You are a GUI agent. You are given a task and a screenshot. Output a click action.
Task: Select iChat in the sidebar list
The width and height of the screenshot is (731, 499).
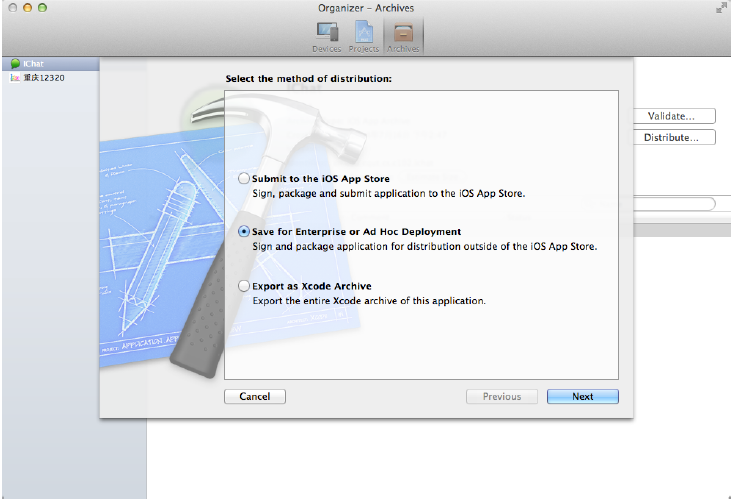pyautogui.click(x=34, y=64)
